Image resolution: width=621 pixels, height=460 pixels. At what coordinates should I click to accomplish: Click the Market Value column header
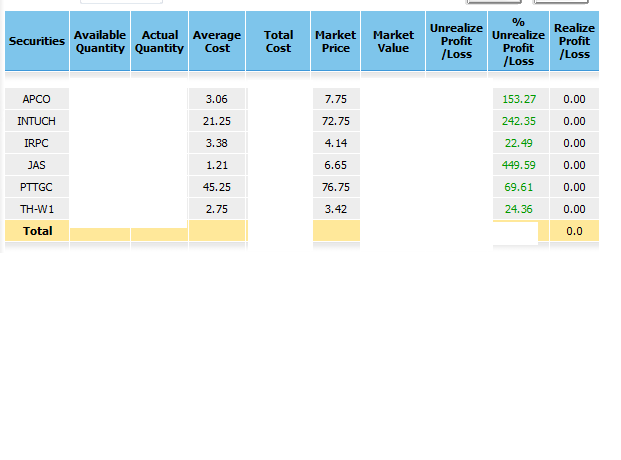coord(393,41)
